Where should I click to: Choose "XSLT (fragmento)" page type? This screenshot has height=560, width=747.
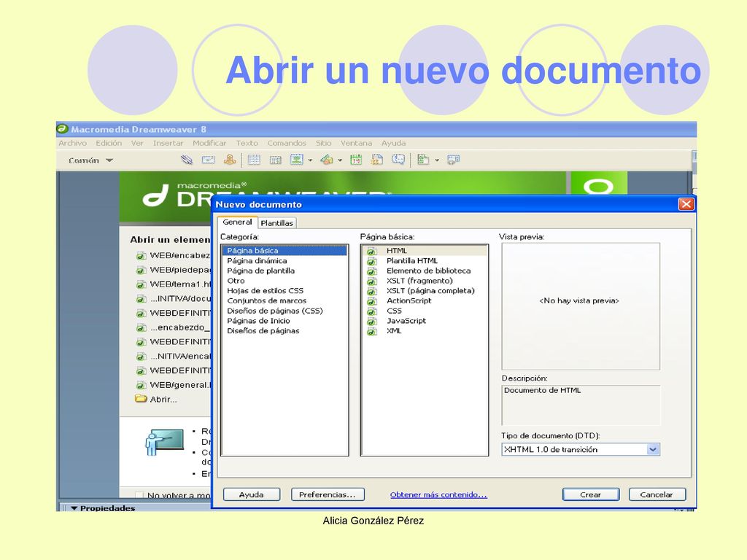click(x=425, y=281)
